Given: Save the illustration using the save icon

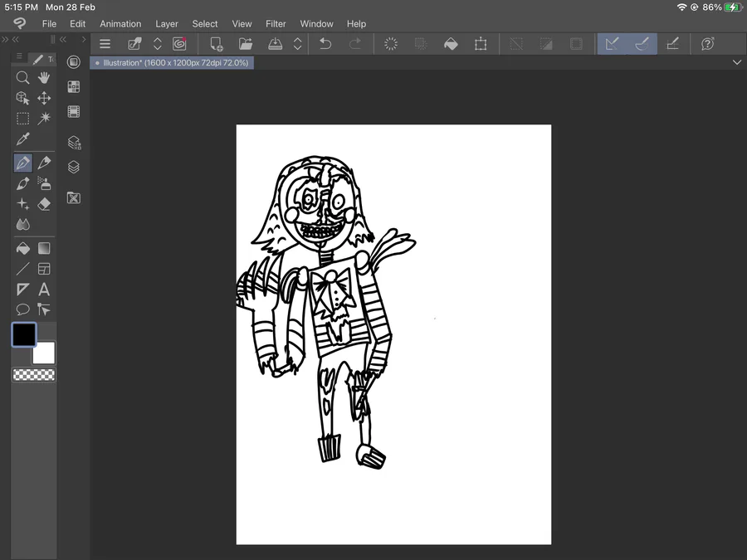Looking at the screenshot, I should [275, 44].
